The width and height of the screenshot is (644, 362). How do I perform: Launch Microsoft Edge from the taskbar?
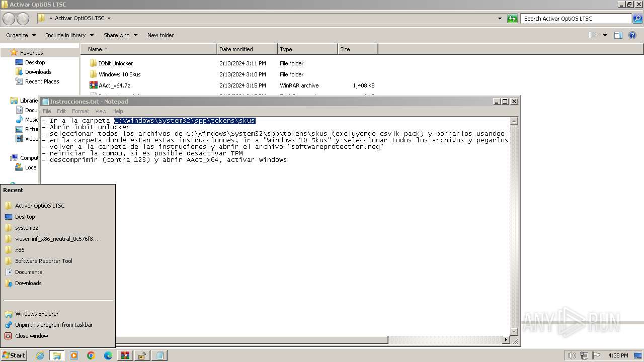click(x=108, y=355)
